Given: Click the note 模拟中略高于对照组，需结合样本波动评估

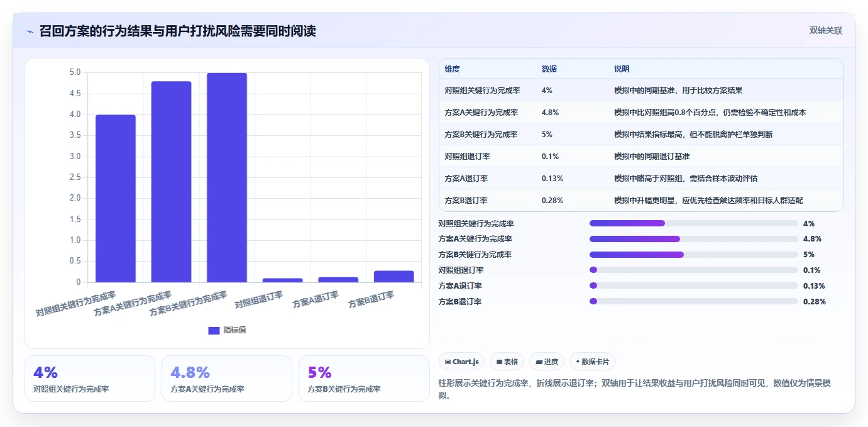Looking at the screenshot, I should (x=686, y=179).
